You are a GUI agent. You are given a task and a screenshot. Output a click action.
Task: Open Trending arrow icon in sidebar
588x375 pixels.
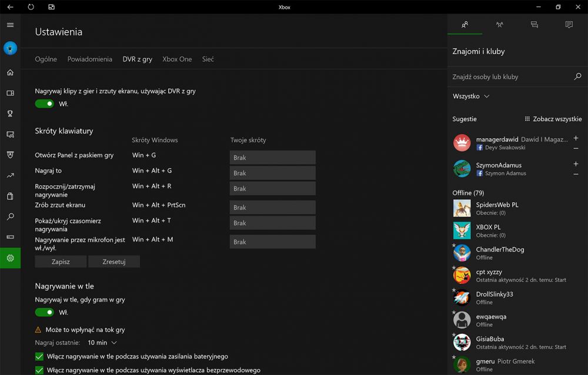click(10, 175)
